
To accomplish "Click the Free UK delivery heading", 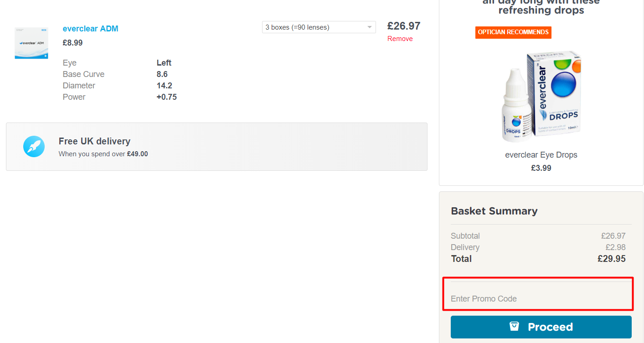I will (x=94, y=141).
